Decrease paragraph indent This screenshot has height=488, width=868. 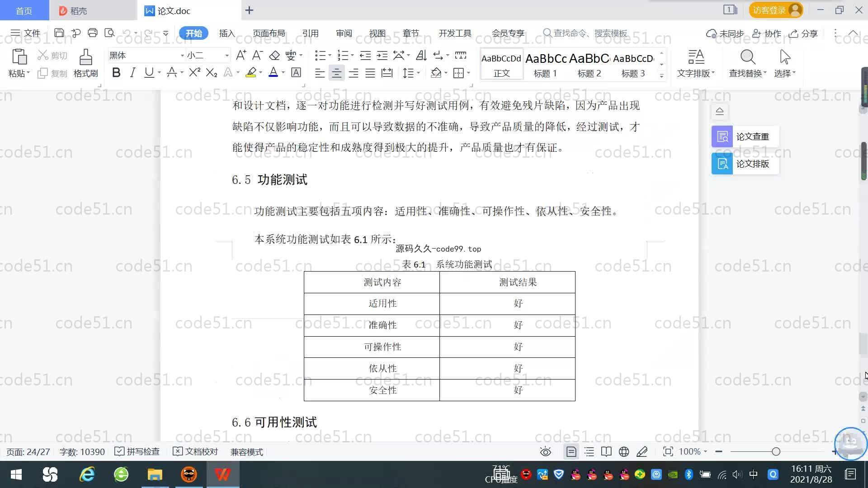(365, 55)
